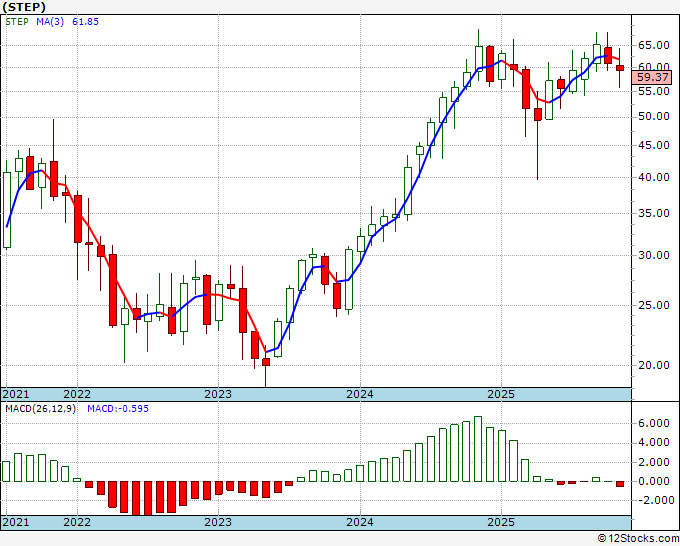680x546 pixels.
Task: Click 2023 on the MACD timeline
Action: (218, 522)
